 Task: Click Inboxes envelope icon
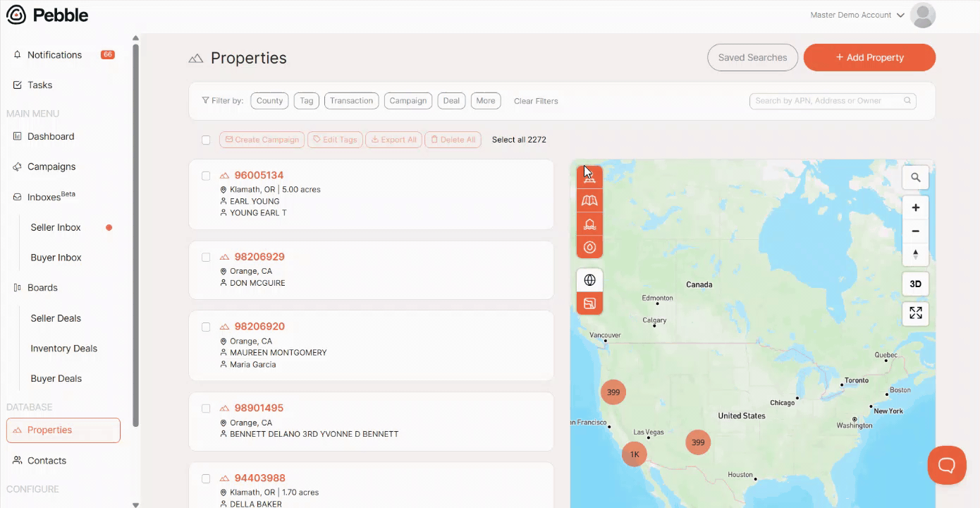pos(18,198)
